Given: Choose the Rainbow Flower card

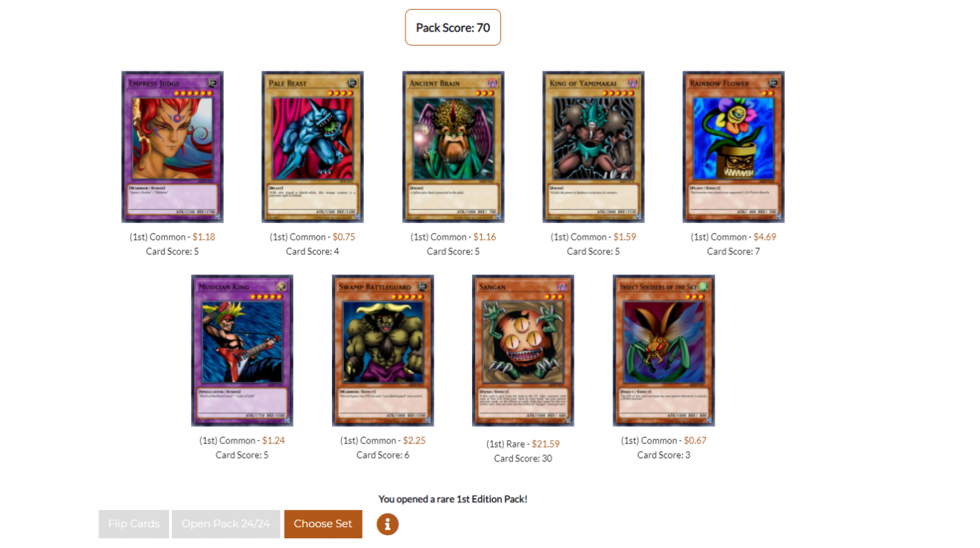Looking at the screenshot, I should [x=733, y=147].
